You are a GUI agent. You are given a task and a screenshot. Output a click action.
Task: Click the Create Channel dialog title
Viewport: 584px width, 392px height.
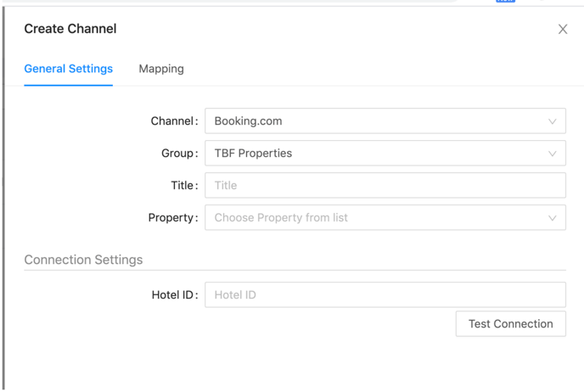point(70,29)
